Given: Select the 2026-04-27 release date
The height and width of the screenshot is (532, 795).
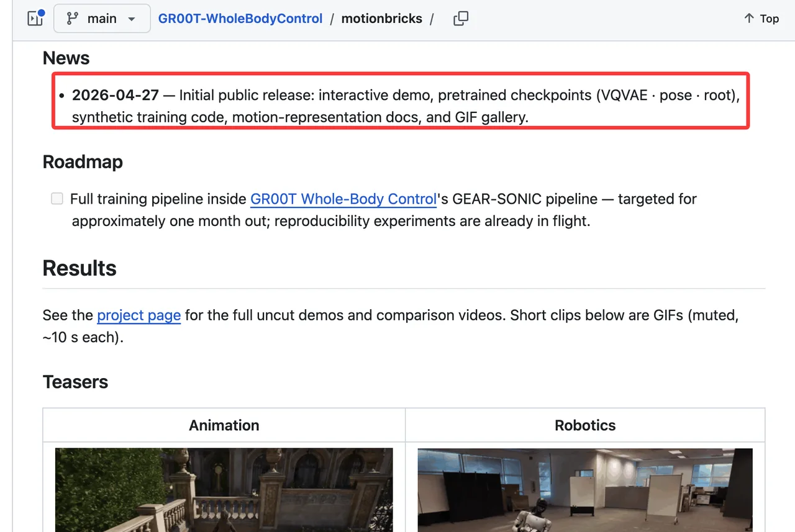Looking at the screenshot, I should (116, 95).
